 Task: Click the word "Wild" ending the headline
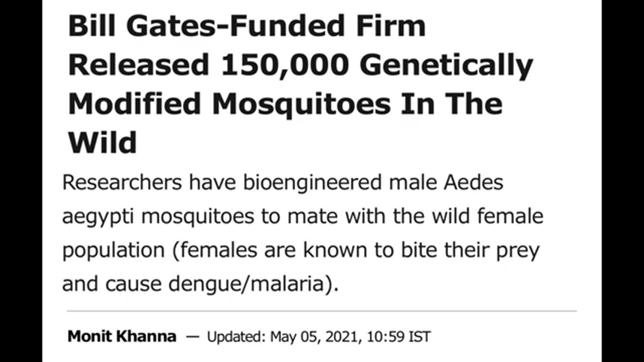[102, 142]
